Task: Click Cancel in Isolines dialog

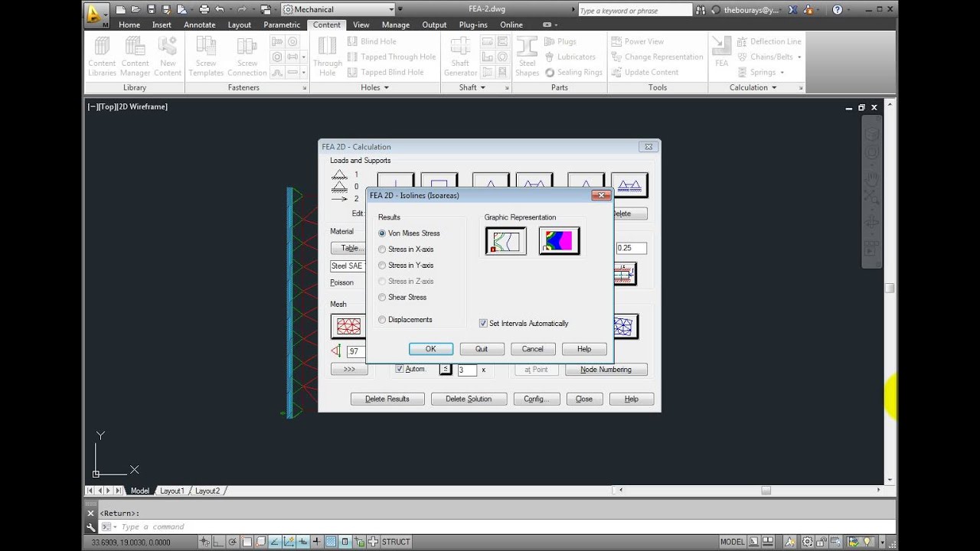Action: pyautogui.click(x=533, y=349)
